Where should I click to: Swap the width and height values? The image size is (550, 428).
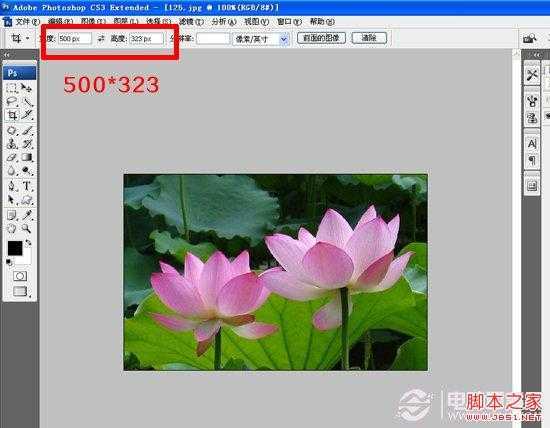tap(101, 38)
